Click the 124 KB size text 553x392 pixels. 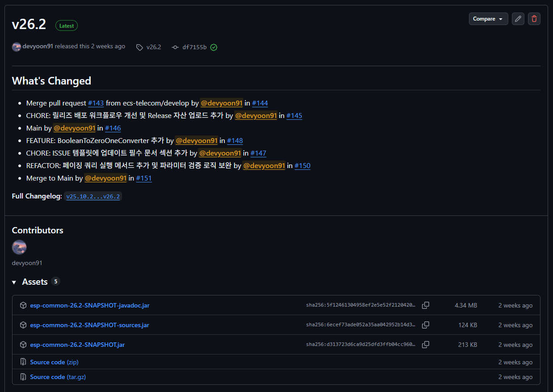point(468,325)
